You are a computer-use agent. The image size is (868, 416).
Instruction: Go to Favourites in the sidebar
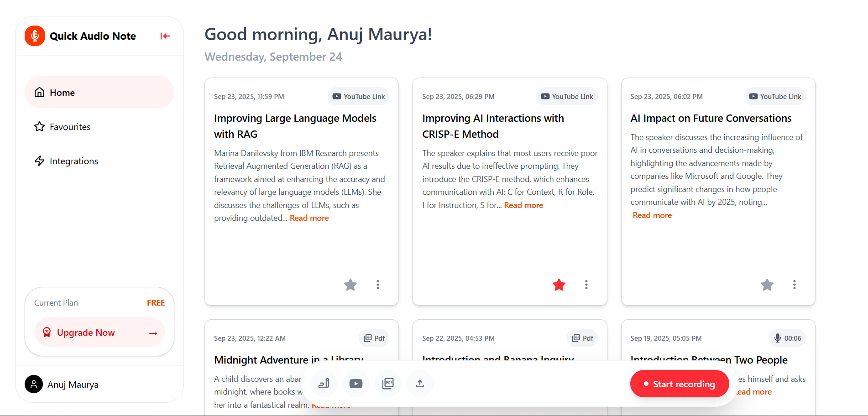[70, 126]
